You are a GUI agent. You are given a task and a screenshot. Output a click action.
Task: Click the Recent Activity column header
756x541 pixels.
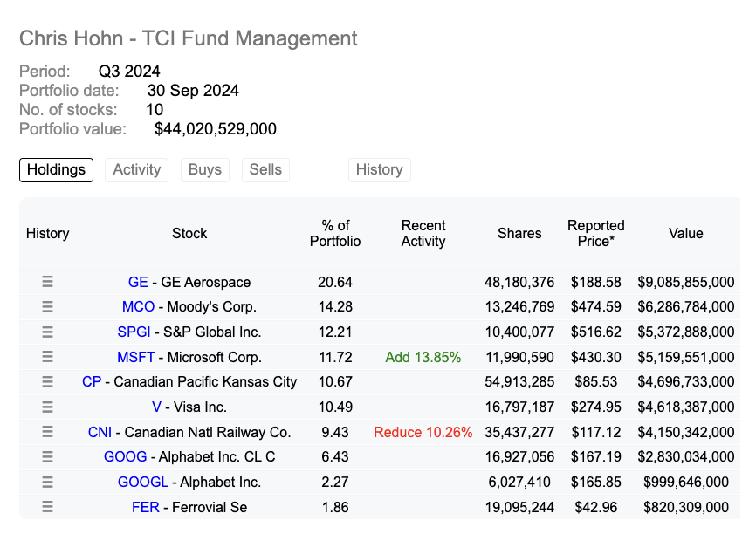[x=423, y=233]
